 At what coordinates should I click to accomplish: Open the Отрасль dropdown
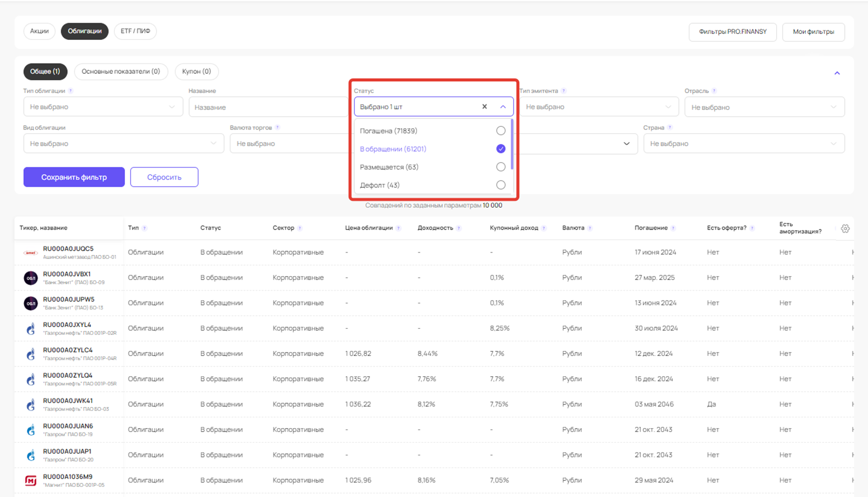[764, 107]
